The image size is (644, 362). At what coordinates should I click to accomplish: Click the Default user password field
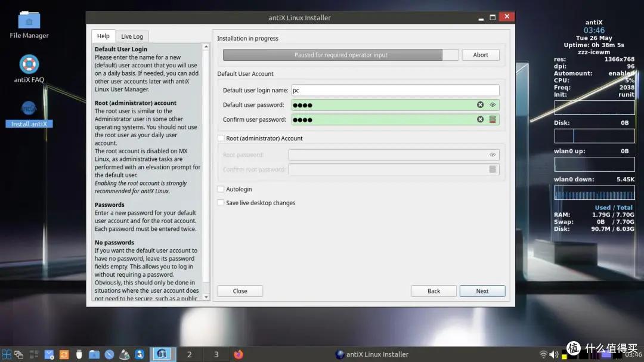[x=395, y=105]
